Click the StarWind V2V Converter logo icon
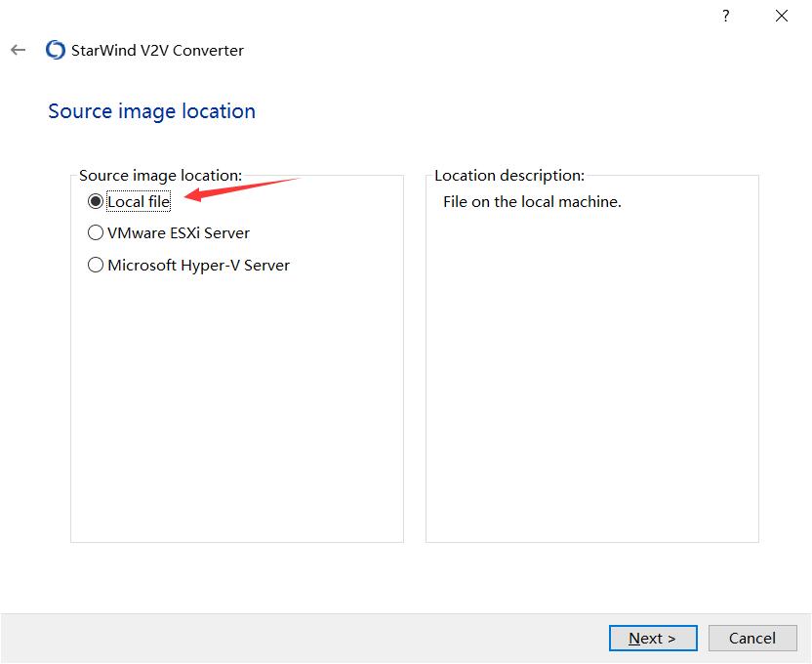812x664 pixels. click(56, 50)
